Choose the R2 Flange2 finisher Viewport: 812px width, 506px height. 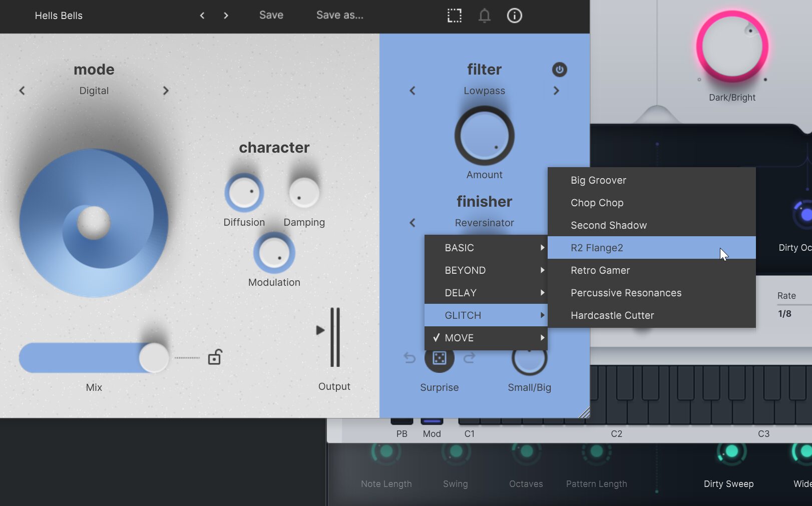(x=652, y=248)
